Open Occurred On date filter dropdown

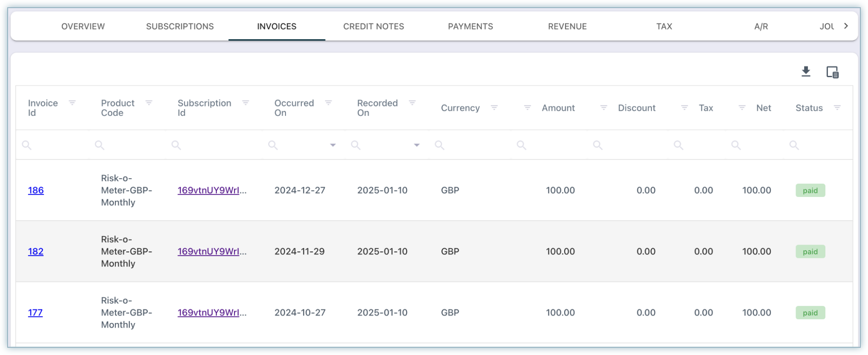[333, 145]
